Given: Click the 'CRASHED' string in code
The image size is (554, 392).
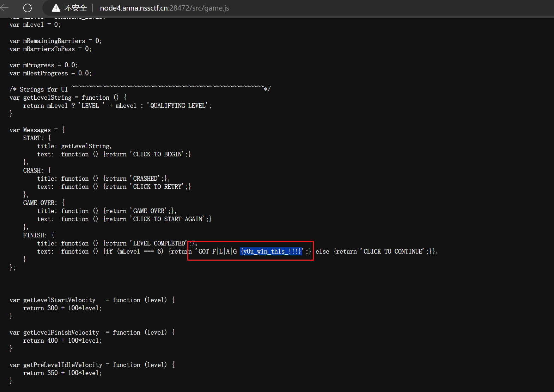Looking at the screenshot, I should (x=145, y=179).
